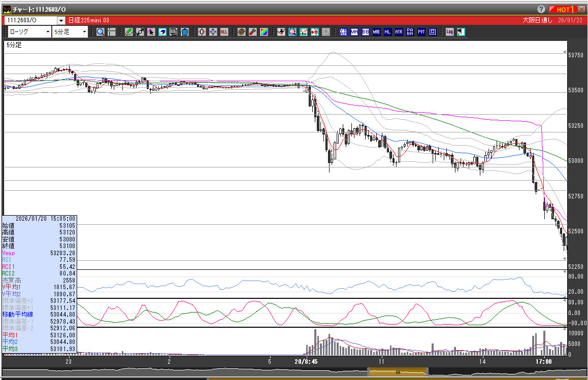This screenshot has height=380, width=588.
Task: Click the eraser icon in toolbar
Action: coord(162,32)
